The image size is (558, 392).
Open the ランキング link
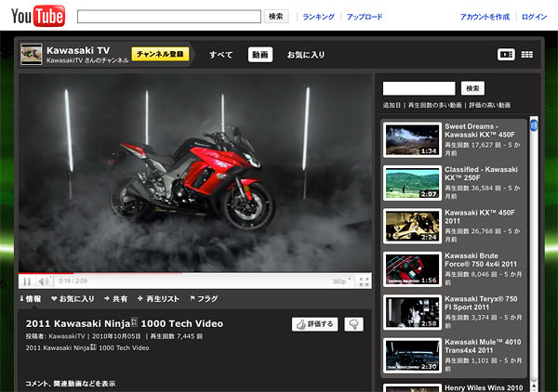tap(318, 17)
